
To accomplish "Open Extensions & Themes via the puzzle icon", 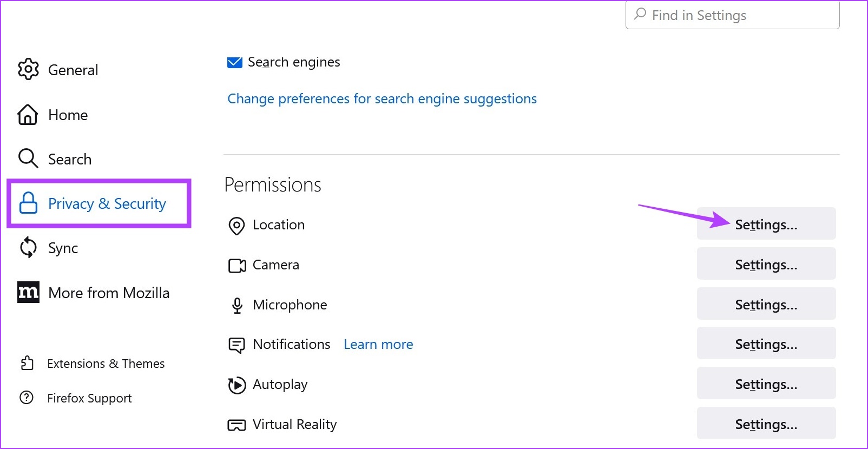I will point(28,364).
